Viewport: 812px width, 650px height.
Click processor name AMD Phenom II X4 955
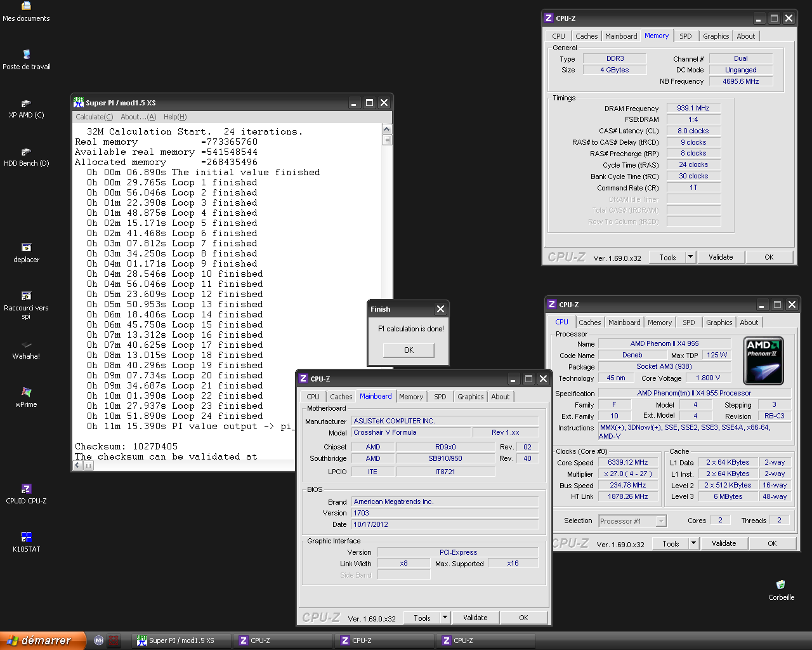tap(664, 343)
